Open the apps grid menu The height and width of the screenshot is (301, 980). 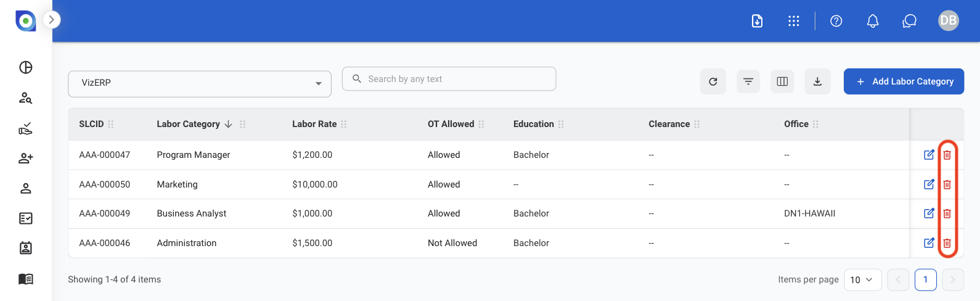click(x=794, y=21)
